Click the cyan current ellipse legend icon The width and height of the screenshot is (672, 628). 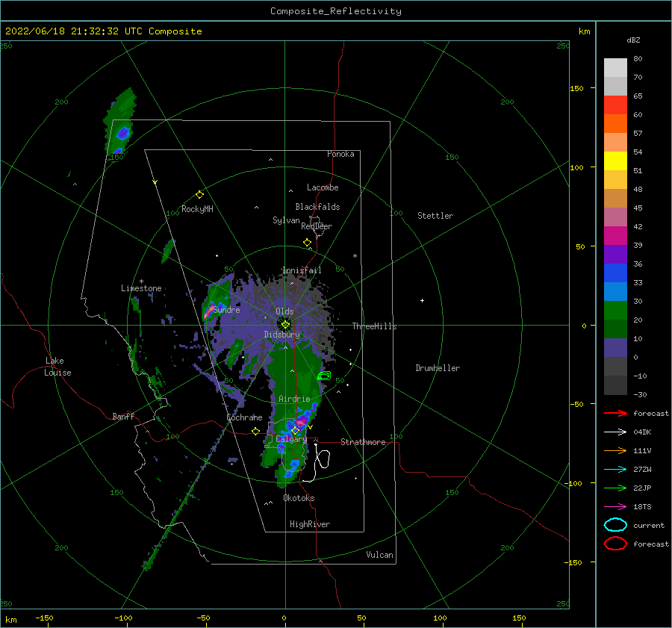[x=615, y=525]
